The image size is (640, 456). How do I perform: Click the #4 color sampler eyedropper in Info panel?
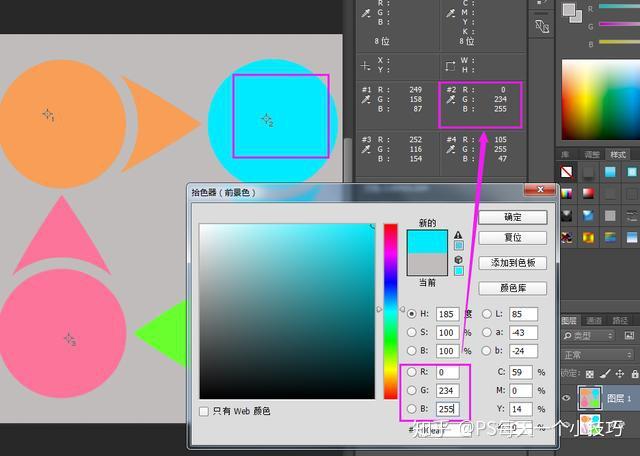coord(451,149)
